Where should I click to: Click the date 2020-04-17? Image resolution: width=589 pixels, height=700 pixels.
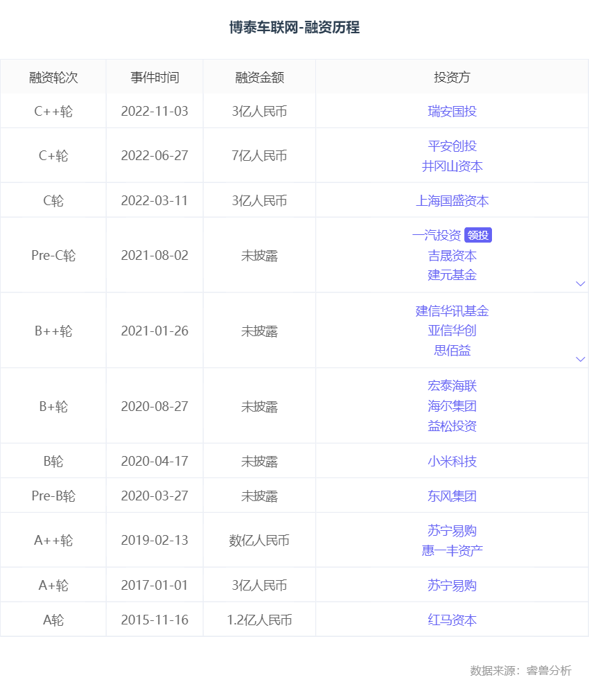(x=155, y=461)
